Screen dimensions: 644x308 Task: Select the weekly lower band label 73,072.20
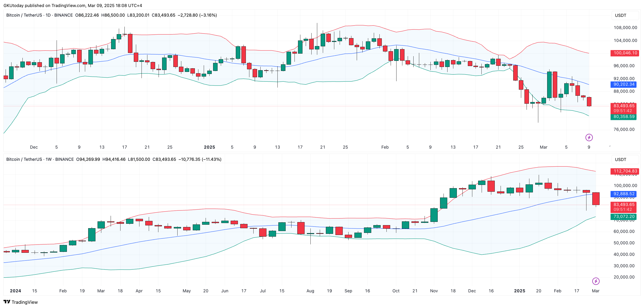[623, 217]
